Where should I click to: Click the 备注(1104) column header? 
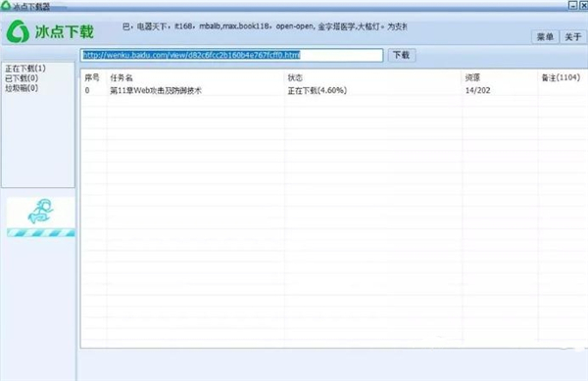[561, 77]
